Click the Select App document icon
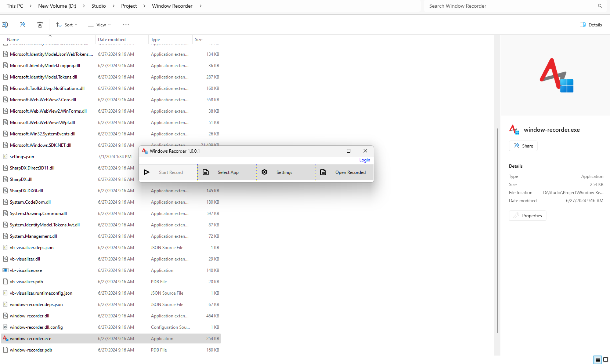 coord(206,172)
